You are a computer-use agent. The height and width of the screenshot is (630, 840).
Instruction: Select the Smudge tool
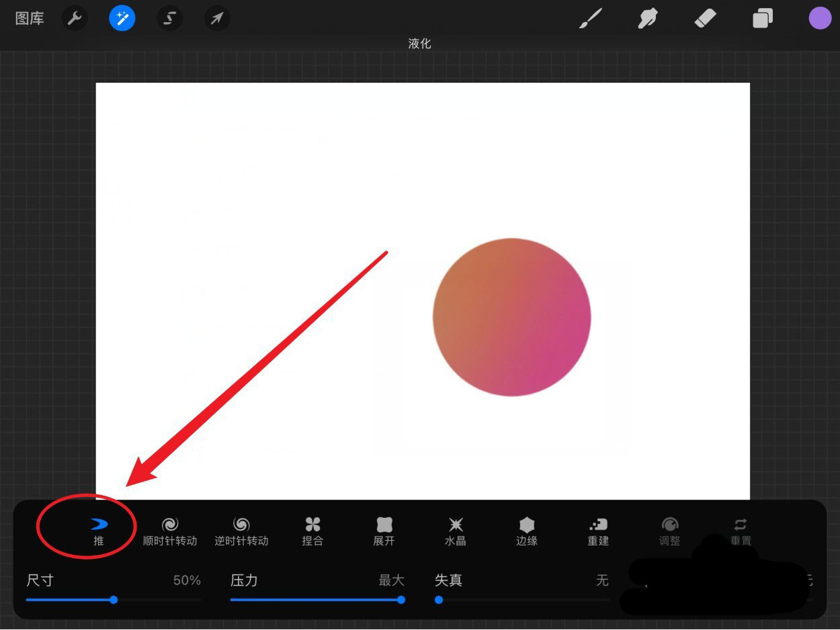(x=648, y=18)
